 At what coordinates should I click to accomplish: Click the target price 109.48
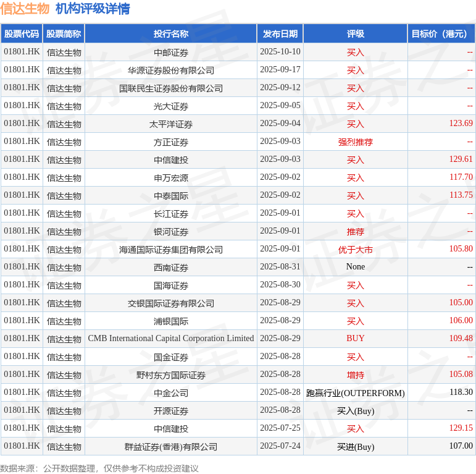pos(461,339)
